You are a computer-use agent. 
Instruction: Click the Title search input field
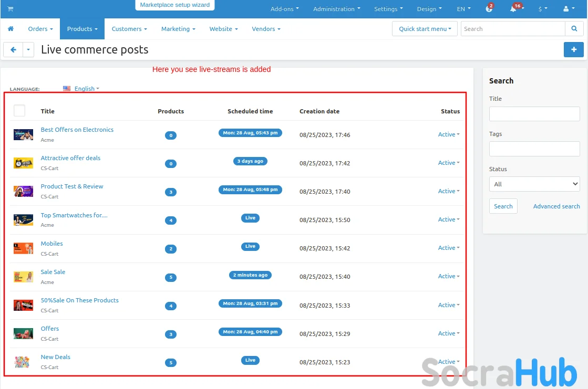click(x=534, y=114)
